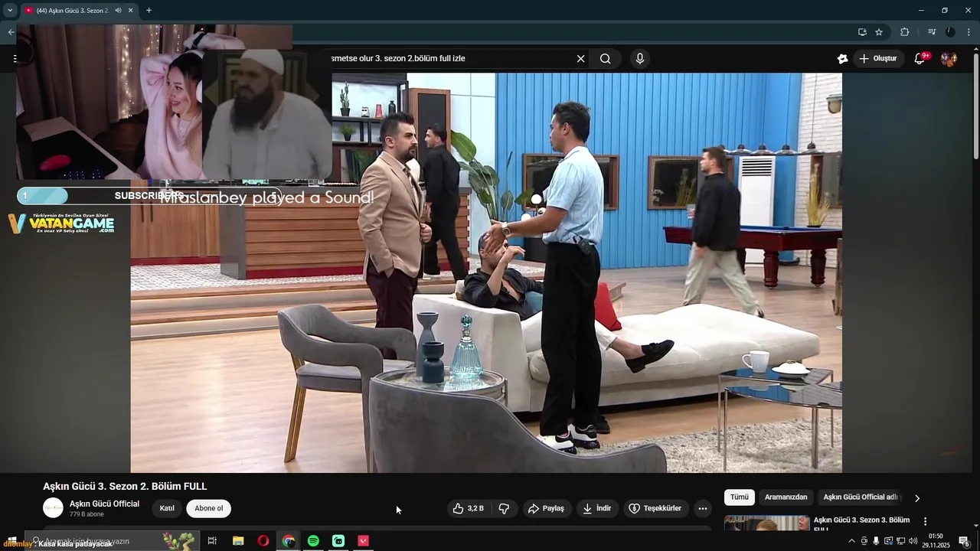980x551 pixels.
Task: Open a new Chrome tab
Action: point(149,11)
